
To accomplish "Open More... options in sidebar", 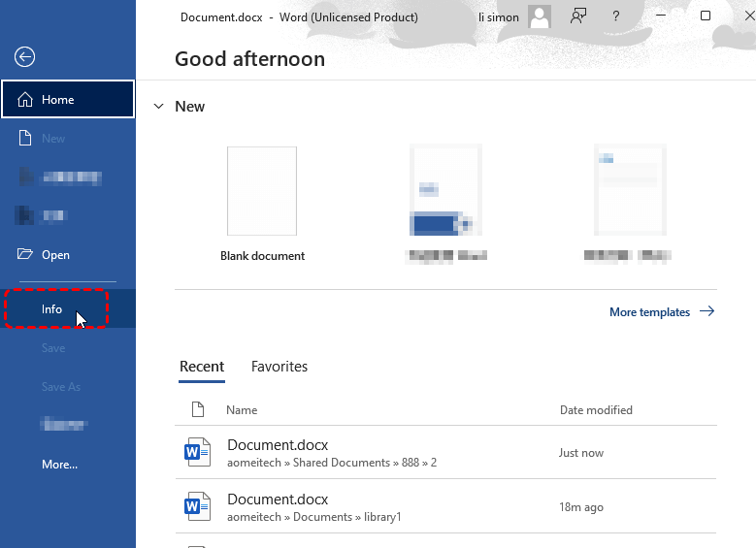I will point(68,465).
